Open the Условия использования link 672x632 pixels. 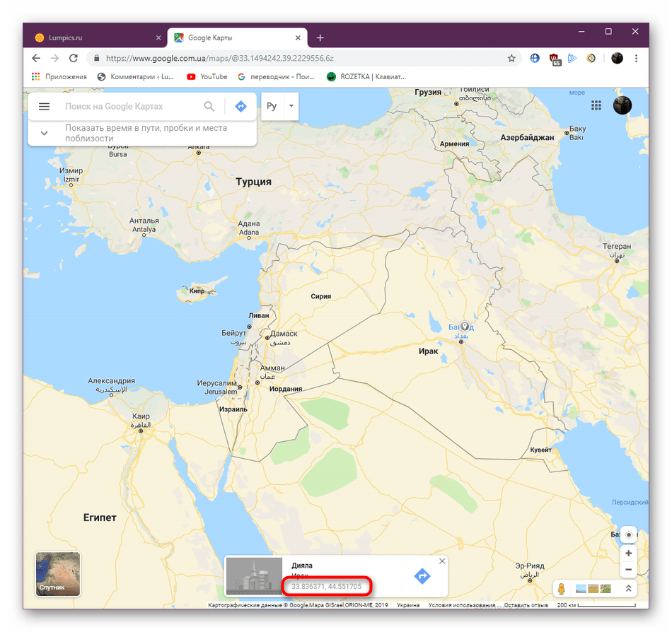pos(462,605)
